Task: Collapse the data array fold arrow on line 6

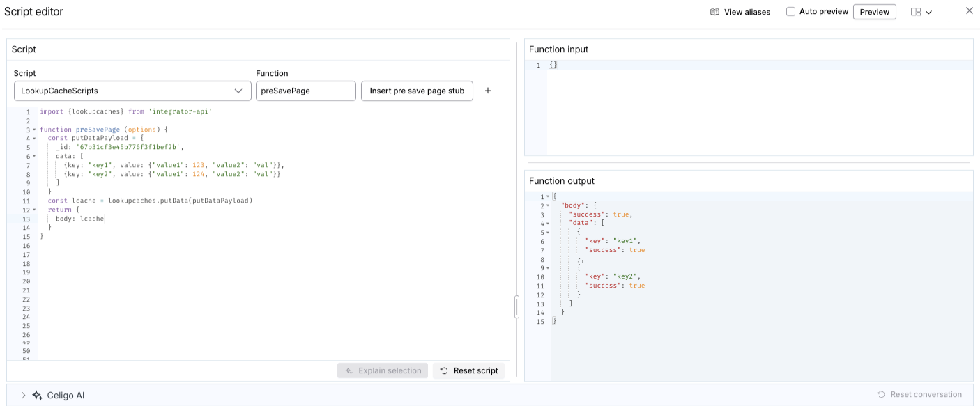Action: pyautogui.click(x=33, y=156)
